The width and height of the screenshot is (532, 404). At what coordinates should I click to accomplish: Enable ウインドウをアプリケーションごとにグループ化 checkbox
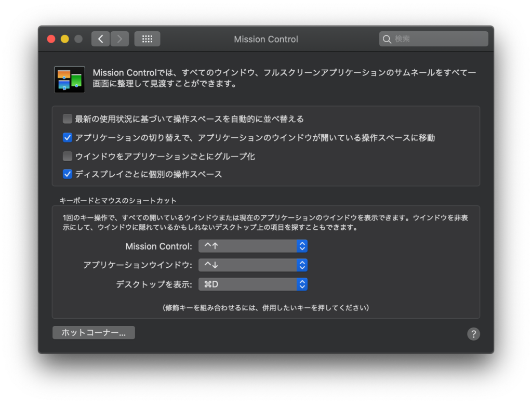68,156
